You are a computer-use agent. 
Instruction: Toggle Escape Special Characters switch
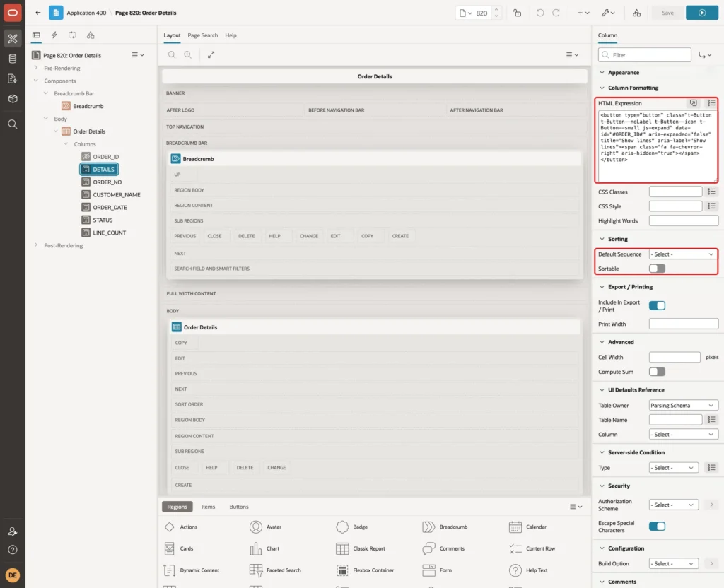click(x=657, y=526)
